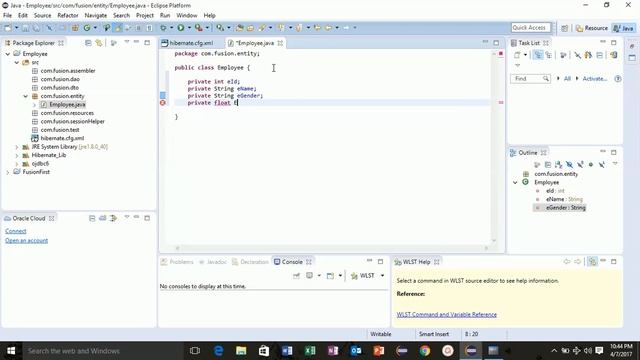Click the Open Type toolbar icon
Screen dimensions: 640x360
click(x=240, y=28)
